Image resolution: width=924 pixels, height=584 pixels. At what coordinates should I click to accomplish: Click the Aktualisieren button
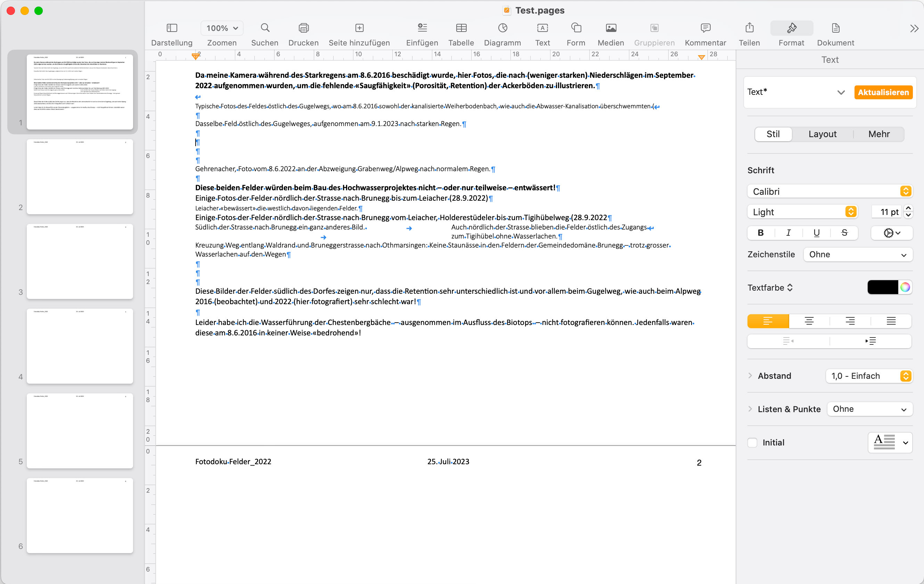pos(883,92)
